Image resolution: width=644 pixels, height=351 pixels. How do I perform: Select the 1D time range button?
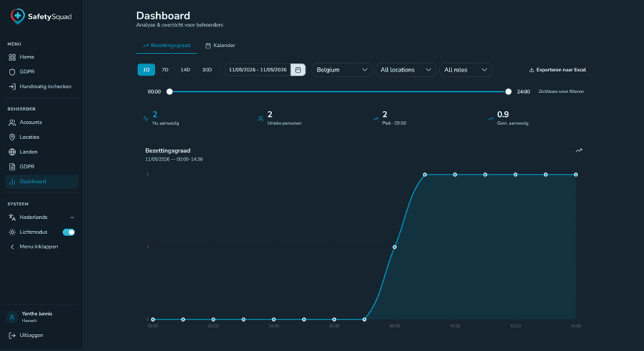pos(146,70)
